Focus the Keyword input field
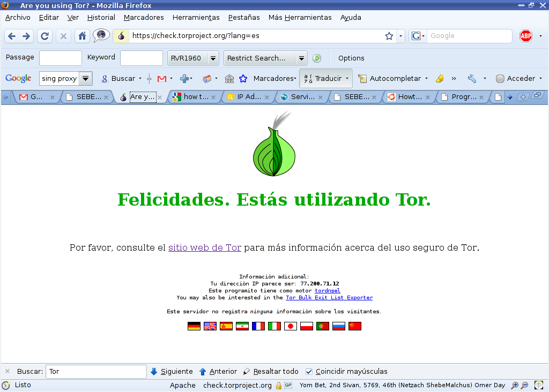 click(142, 58)
